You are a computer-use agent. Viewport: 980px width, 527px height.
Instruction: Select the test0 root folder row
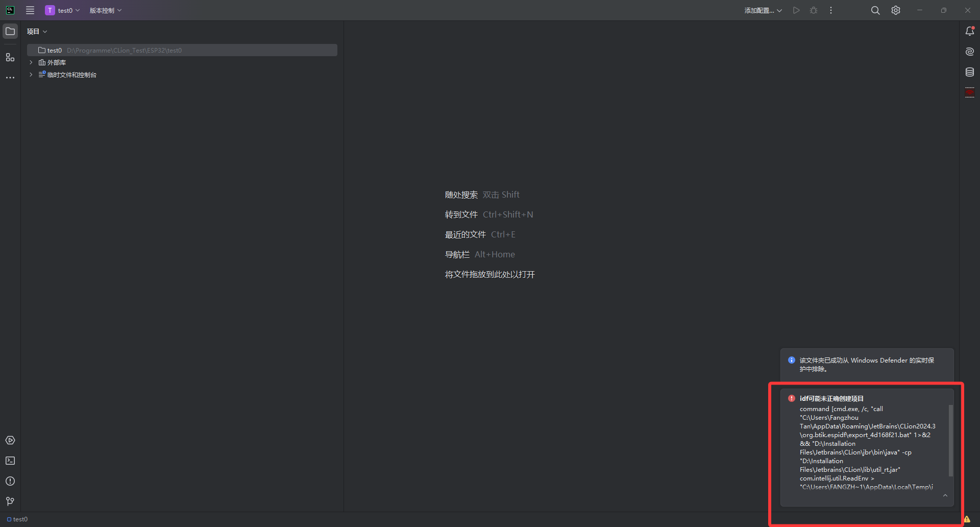pyautogui.click(x=182, y=50)
